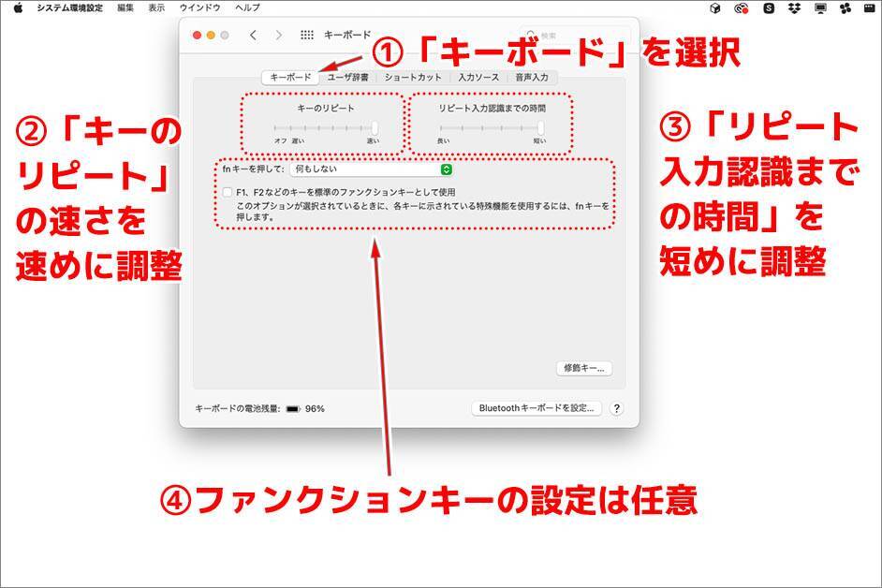This screenshot has width=882, height=588.
Task: Open the 表示 menu
Action: (156, 7)
